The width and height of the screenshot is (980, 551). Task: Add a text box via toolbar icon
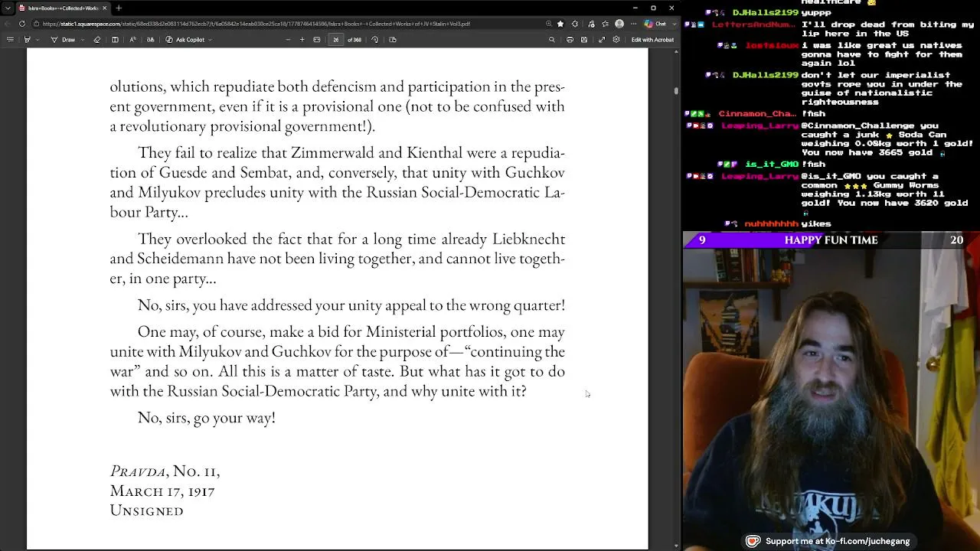pos(115,40)
